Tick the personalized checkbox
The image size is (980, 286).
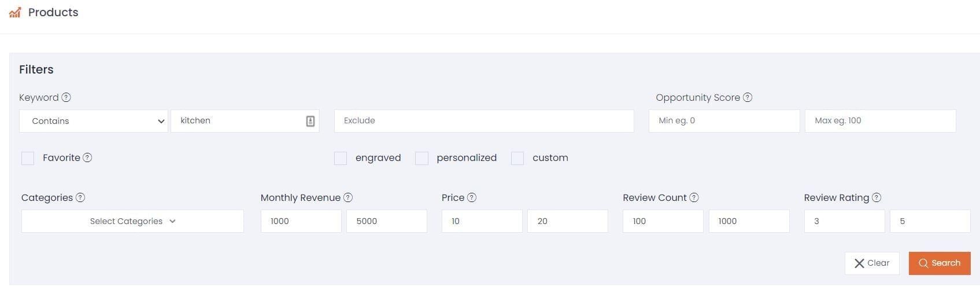point(422,158)
